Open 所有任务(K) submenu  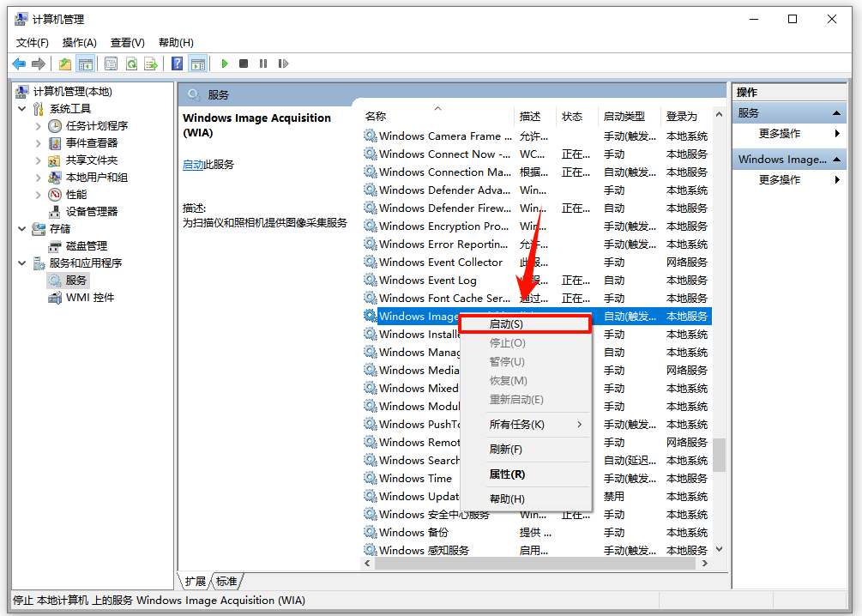pos(525,425)
